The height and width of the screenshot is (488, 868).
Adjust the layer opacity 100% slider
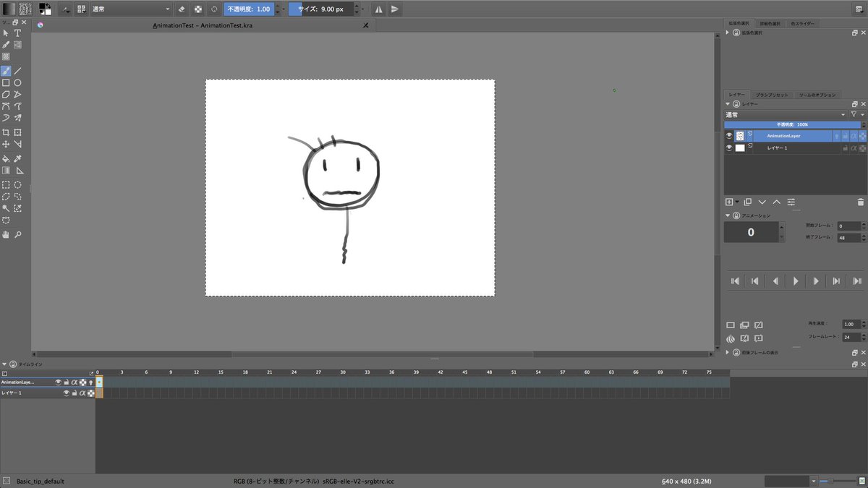[x=792, y=124]
